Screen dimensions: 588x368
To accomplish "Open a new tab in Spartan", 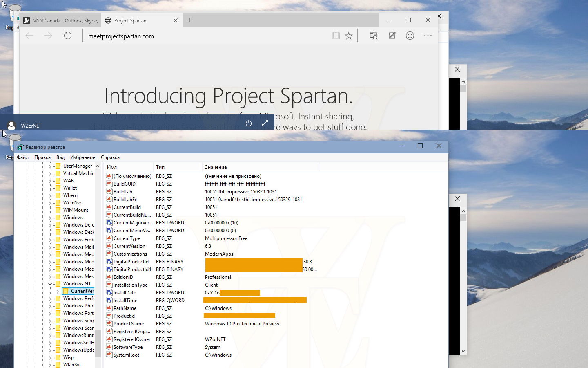I will tap(190, 20).
